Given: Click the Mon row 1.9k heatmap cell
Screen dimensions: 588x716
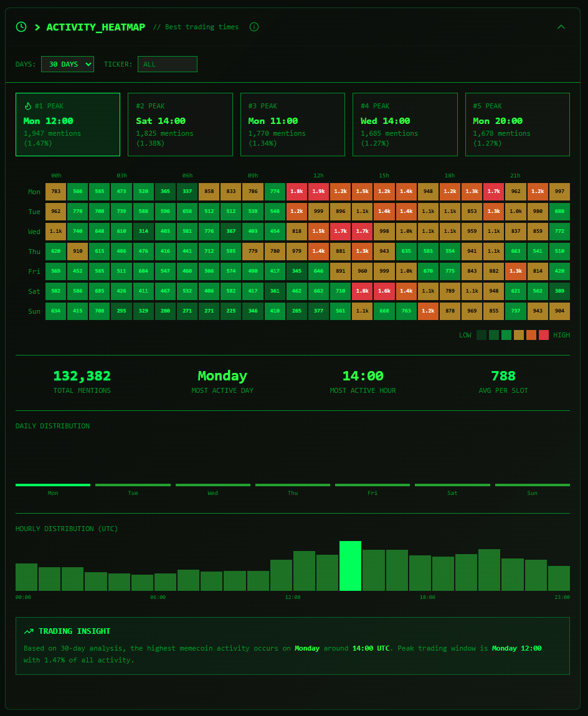Looking at the screenshot, I should [318, 192].
